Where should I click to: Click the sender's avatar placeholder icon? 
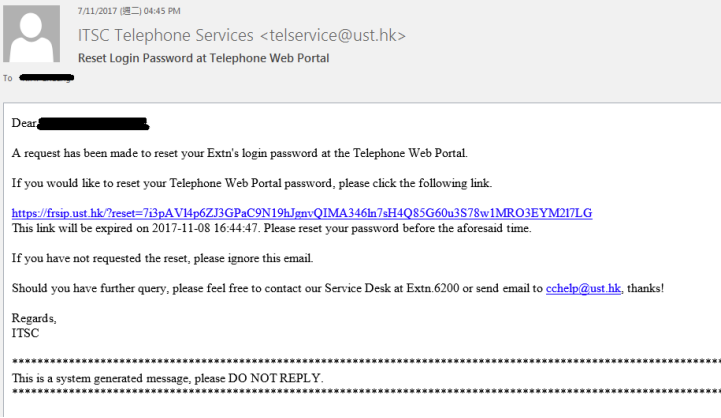pos(31,34)
